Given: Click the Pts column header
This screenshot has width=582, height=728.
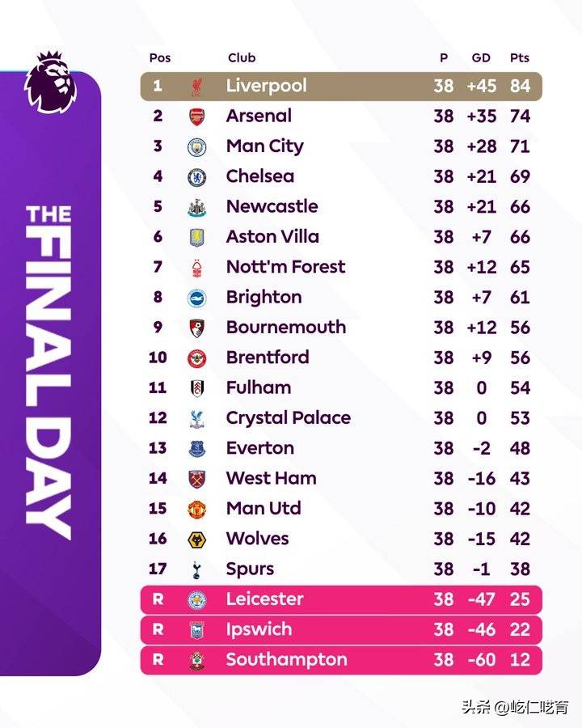Looking at the screenshot, I should pyautogui.click(x=519, y=58).
